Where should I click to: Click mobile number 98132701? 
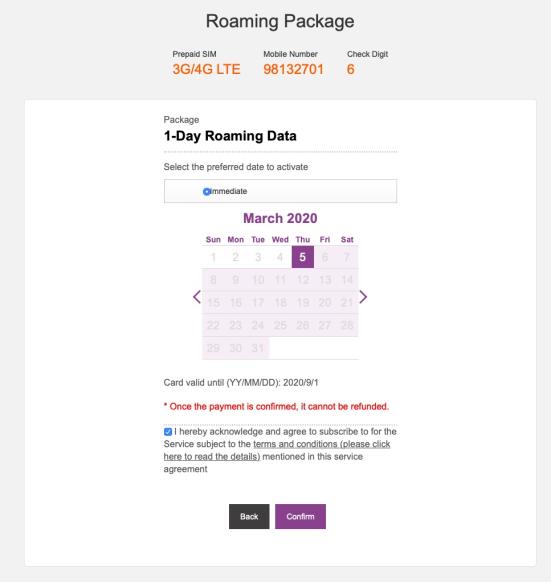(x=293, y=69)
